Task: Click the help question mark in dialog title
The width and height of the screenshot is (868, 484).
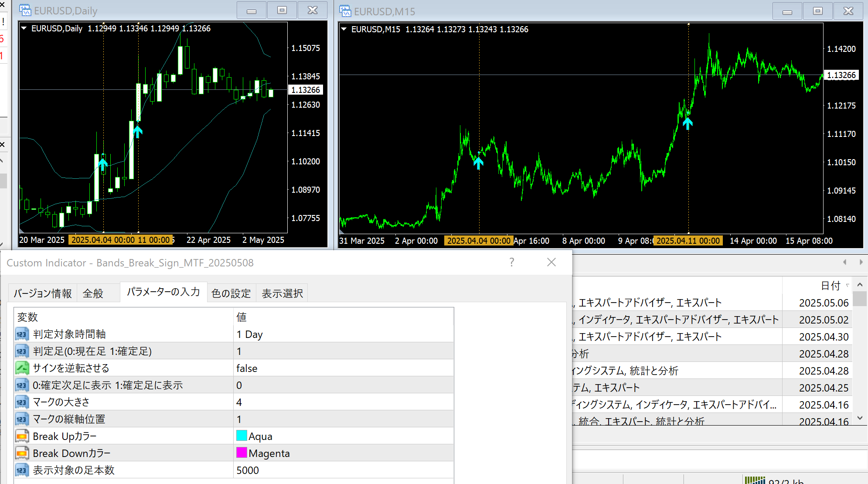Action: click(x=512, y=262)
